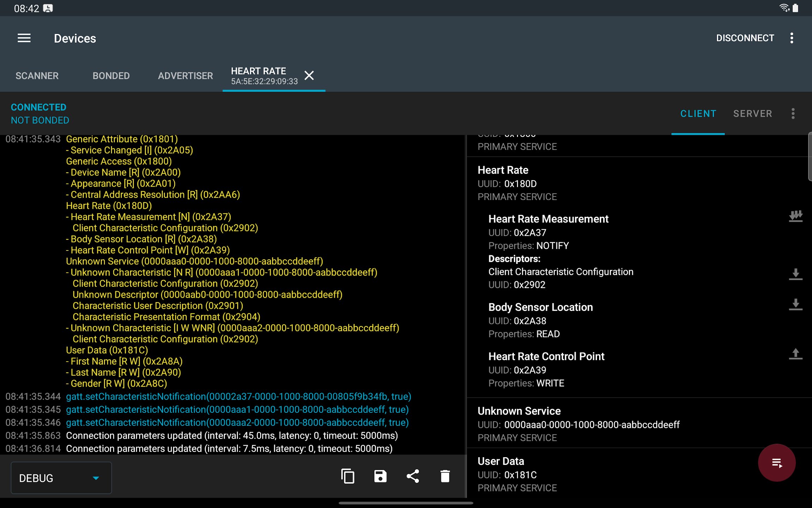Expand the User Data service
This screenshot has width=812, height=508.
639,474
